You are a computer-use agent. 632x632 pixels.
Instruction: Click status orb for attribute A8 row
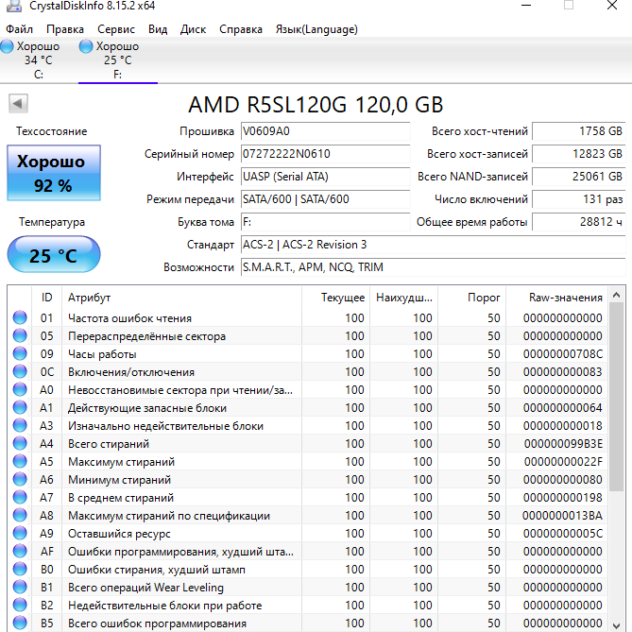coord(20,515)
